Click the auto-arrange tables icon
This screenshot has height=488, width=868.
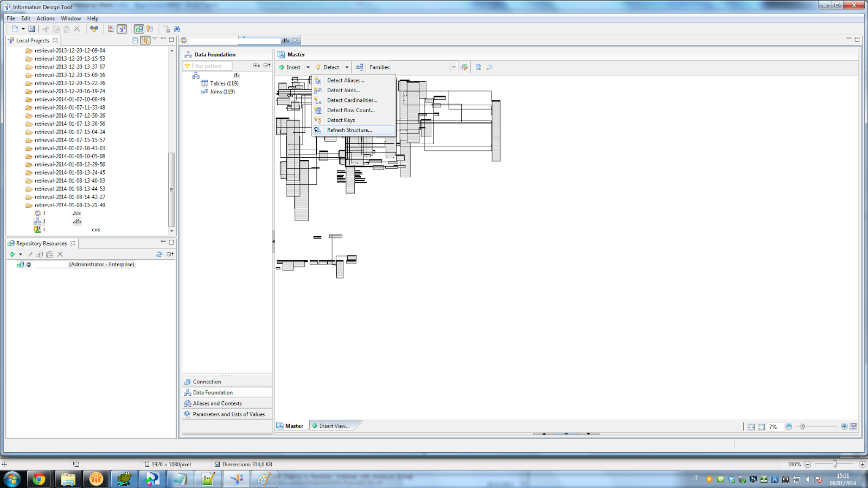coord(359,67)
